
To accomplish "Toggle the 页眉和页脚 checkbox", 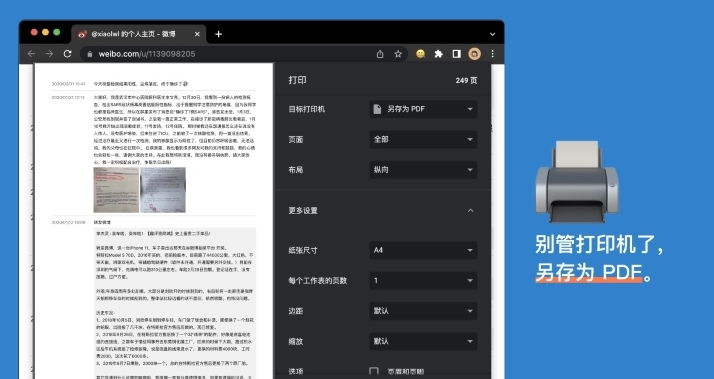I will click(x=374, y=372).
